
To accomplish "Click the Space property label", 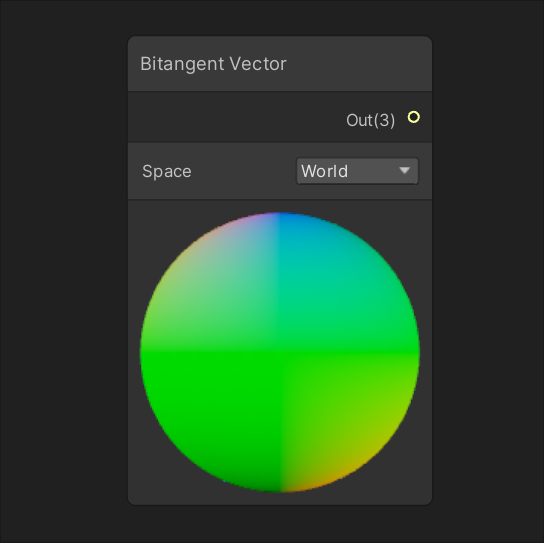I will point(167,171).
